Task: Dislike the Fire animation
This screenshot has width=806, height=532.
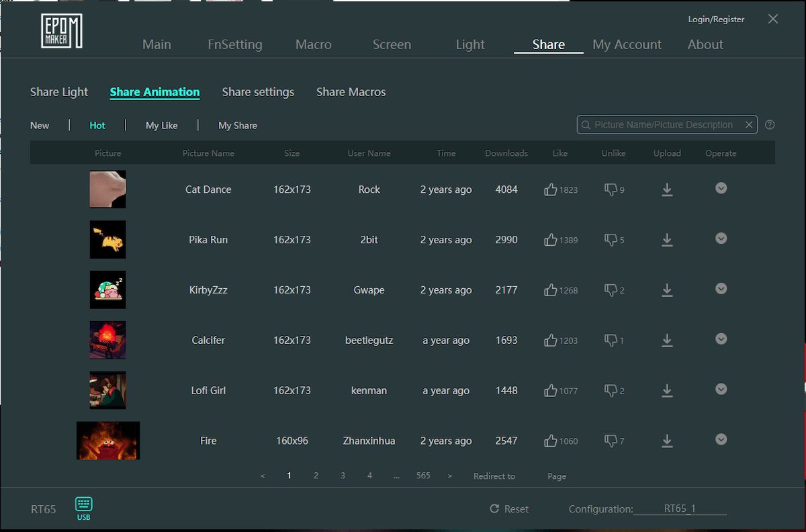Action: point(611,441)
